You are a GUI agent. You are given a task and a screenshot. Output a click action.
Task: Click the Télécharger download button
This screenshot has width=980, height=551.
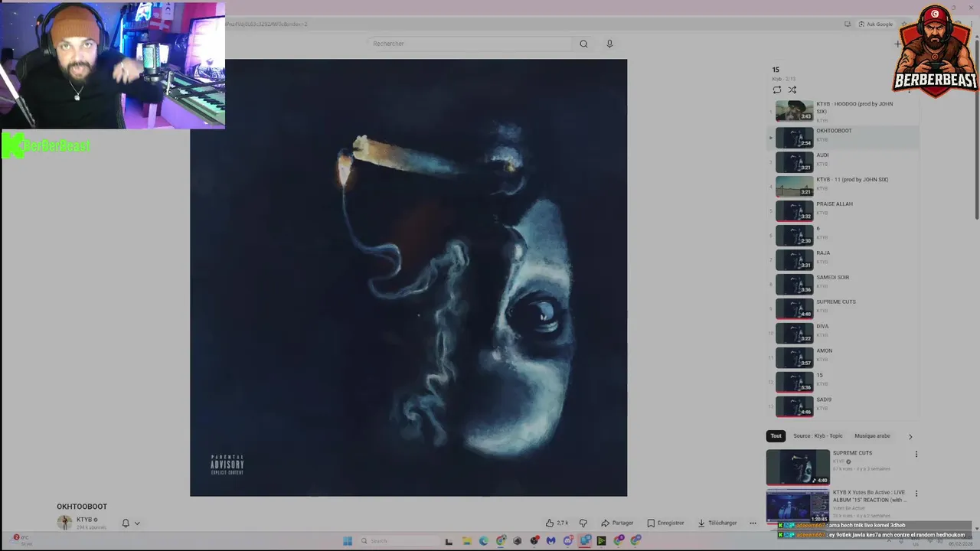[717, 523]
